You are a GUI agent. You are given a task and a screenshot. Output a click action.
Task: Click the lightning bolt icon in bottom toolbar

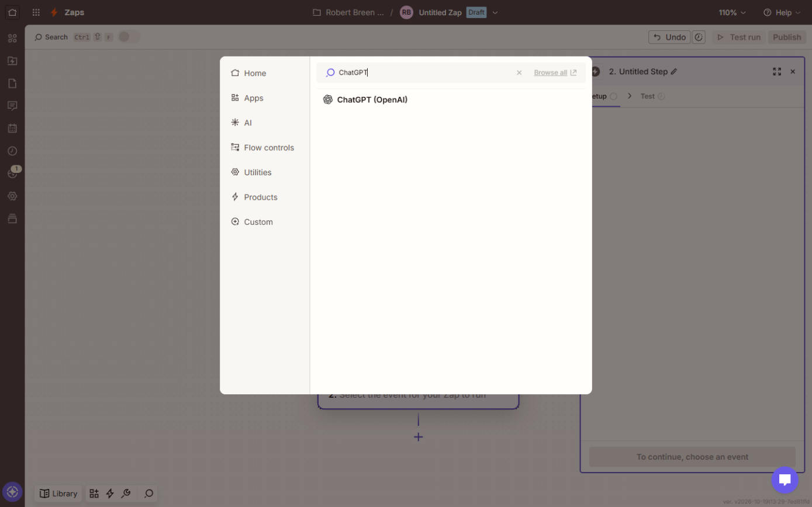[110, 494]
